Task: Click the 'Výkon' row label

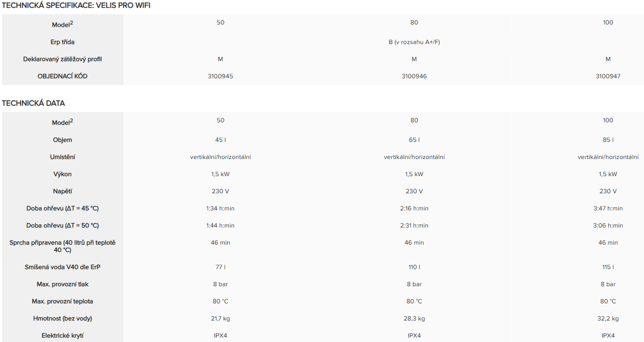Action: pyautogui.click(x=63, y=174)
